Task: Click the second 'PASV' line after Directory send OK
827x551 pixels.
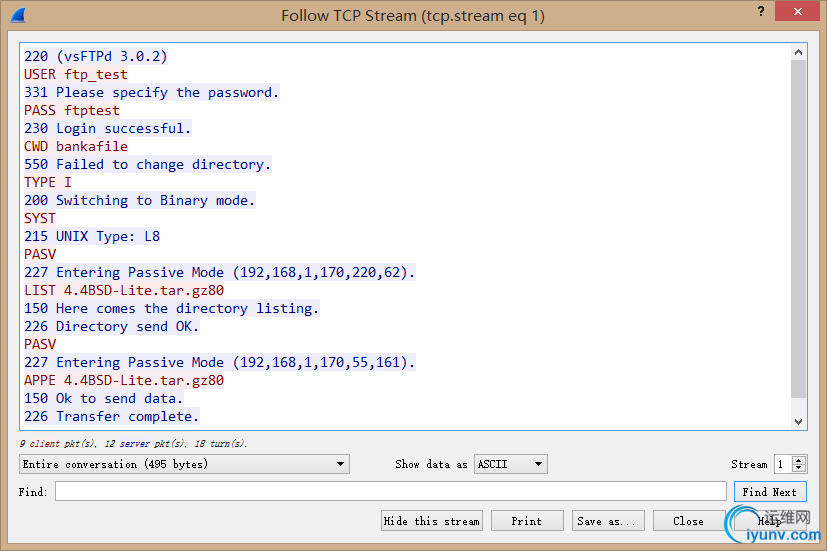Action: pos(40,344)
